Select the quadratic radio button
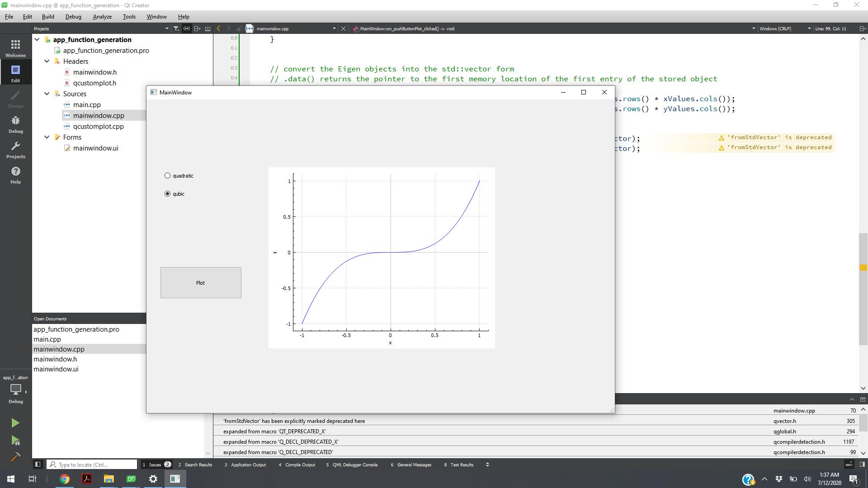The image size is (868, 488). click(167, 175)
